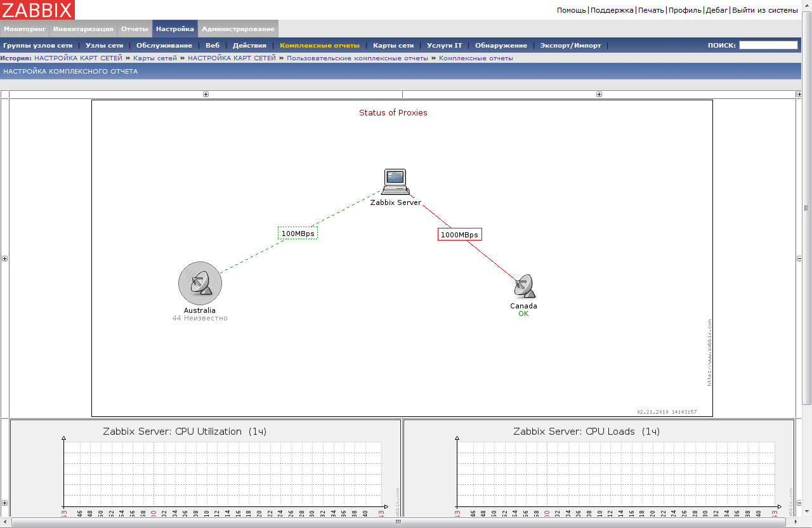Open Экспорт/Импорт submenu item
Image resolution: width=812 pixels, height=528 pixels.
point(570,46)
